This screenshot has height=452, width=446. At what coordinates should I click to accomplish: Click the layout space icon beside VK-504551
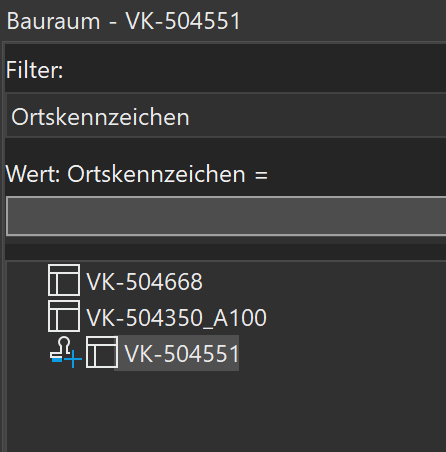pos(102,352)
